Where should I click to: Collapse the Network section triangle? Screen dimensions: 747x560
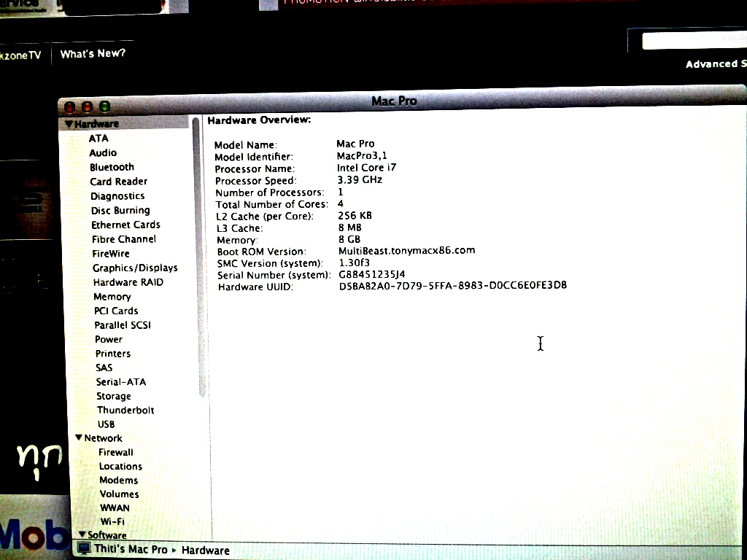coord(79,437)
